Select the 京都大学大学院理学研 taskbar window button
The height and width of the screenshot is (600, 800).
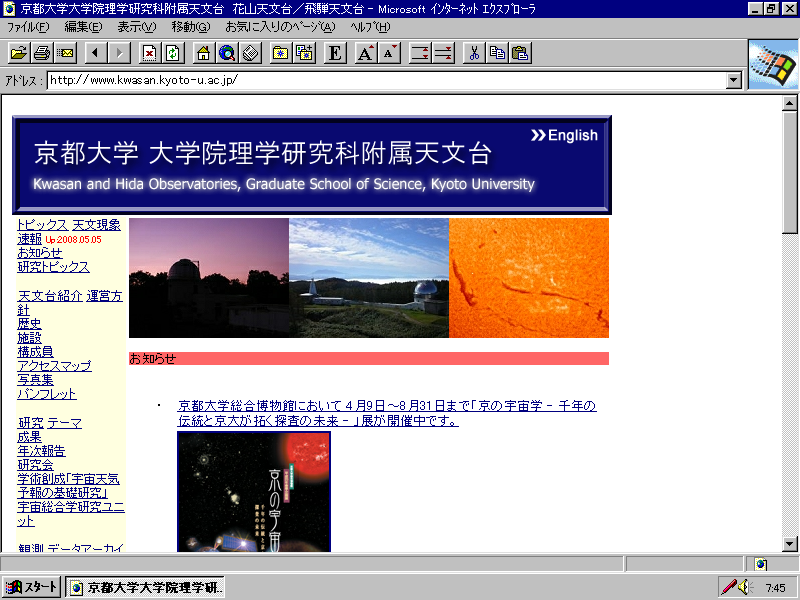click(145, 587)
